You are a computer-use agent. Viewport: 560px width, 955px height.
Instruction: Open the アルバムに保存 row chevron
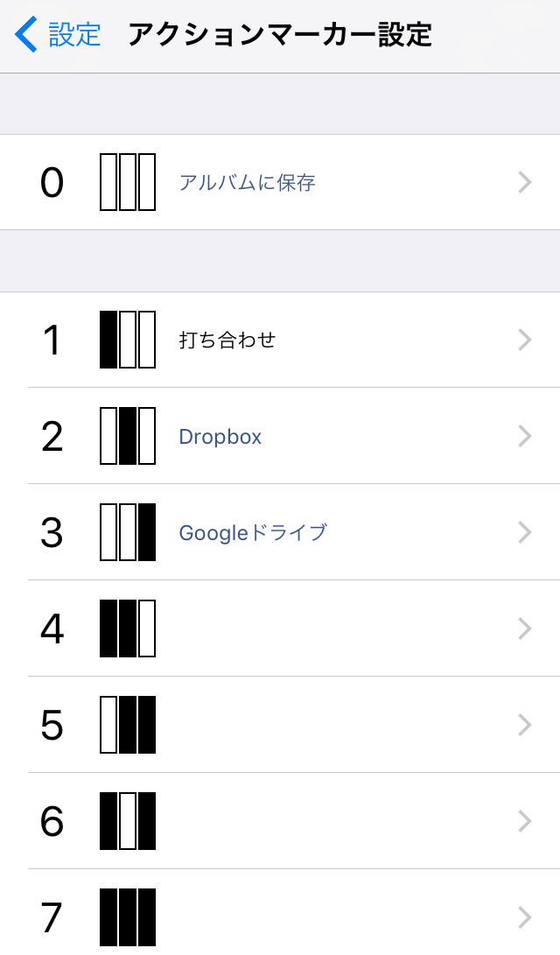click(x=525, y=182)
